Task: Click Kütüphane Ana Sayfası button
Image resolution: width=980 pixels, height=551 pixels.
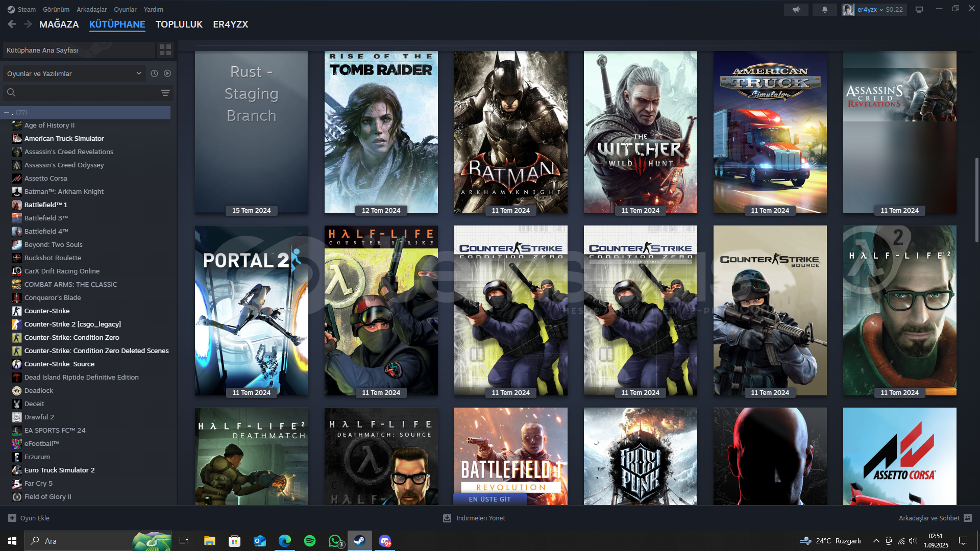Action: [79, 50]
